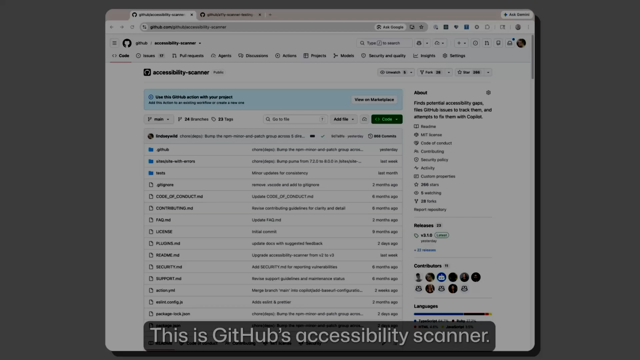
Task: Open the 23 Tags link
Action: [222, 119]
